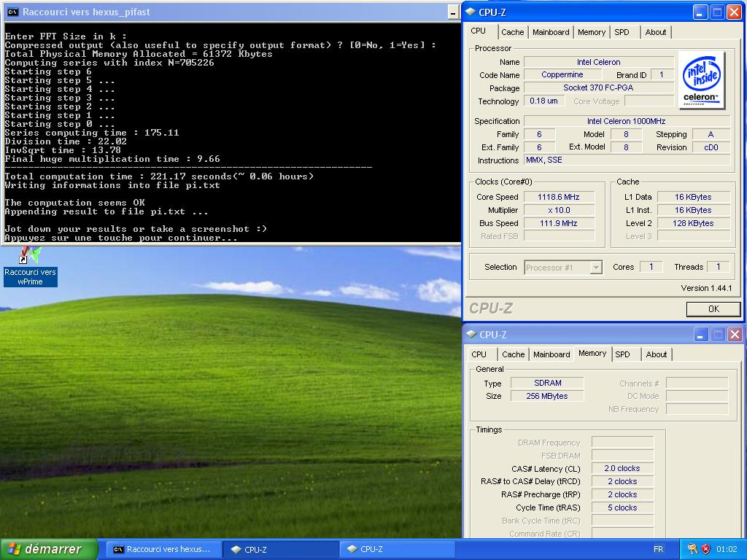Screen dimensions: 747x560
Task: Switch to Cache tab in lower CPU-Z window
Action: (x=513, y=354)
